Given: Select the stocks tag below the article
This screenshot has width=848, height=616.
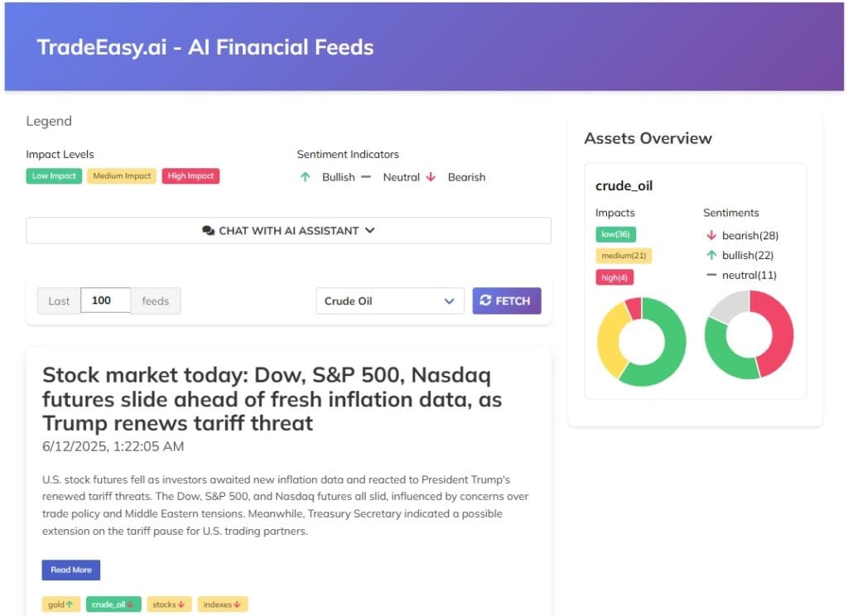Looking at the screenshot, I should click(x=168, y=604).
